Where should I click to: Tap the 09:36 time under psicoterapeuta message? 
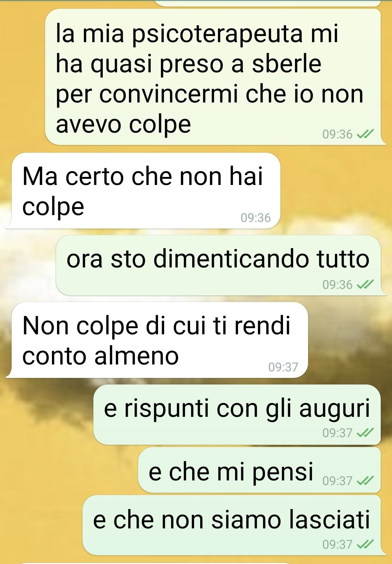[x=338, y=134]
